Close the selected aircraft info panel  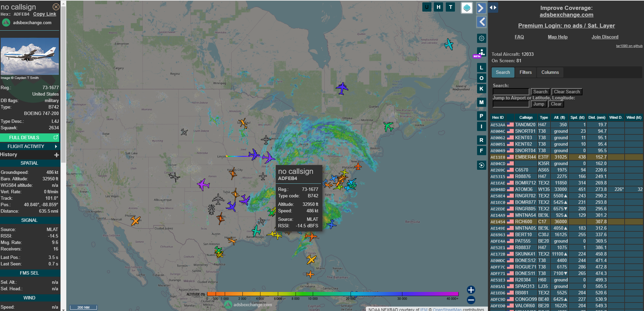click(x=56, y=7)
